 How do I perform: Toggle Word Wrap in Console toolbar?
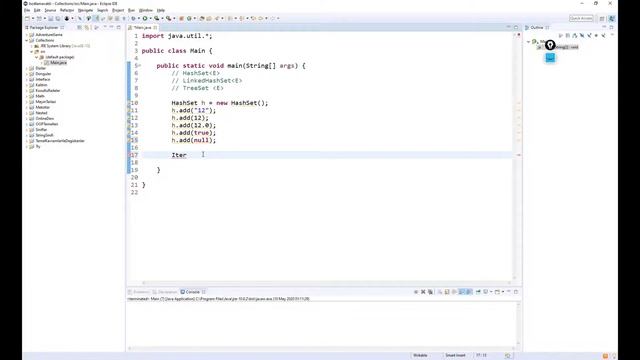pyautogui.click(x=453, y=292)
